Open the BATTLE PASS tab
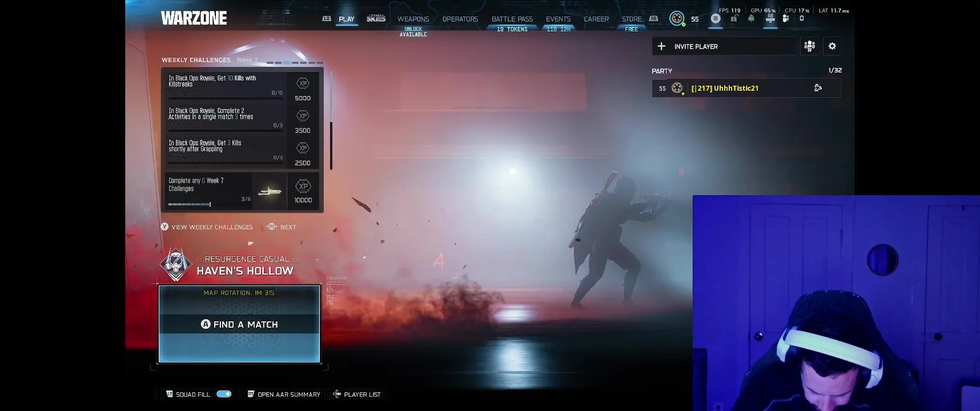 (x=512, y=19)
